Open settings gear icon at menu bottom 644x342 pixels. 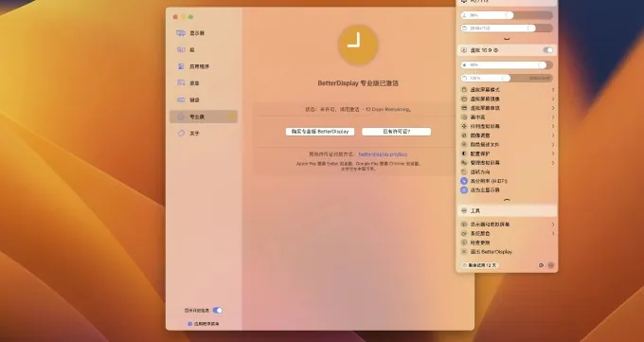(541, 265)
